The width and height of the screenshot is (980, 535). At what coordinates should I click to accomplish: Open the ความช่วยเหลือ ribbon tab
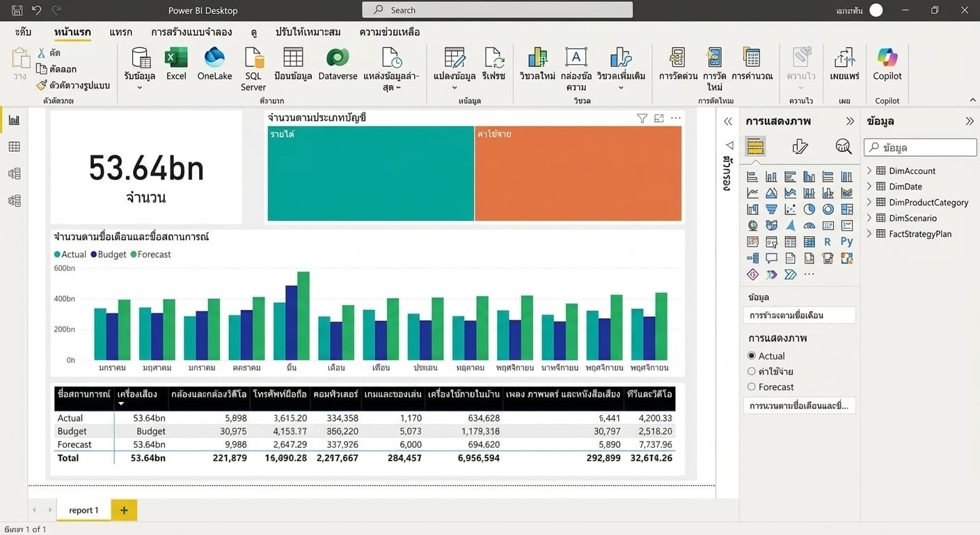coord(389,32)
